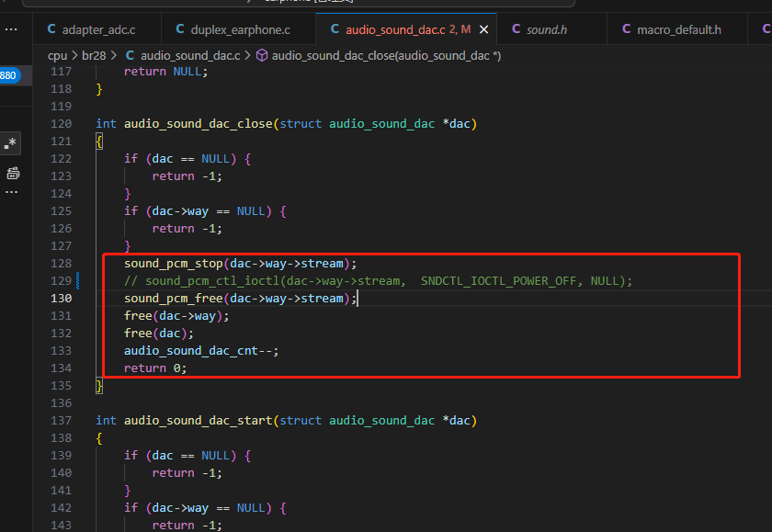Image resolution: width=772 pixels, height=532 pixels.
Task: Click the commented-out sound_pcm_ctl_ioctl line
Action: point(378,280)
